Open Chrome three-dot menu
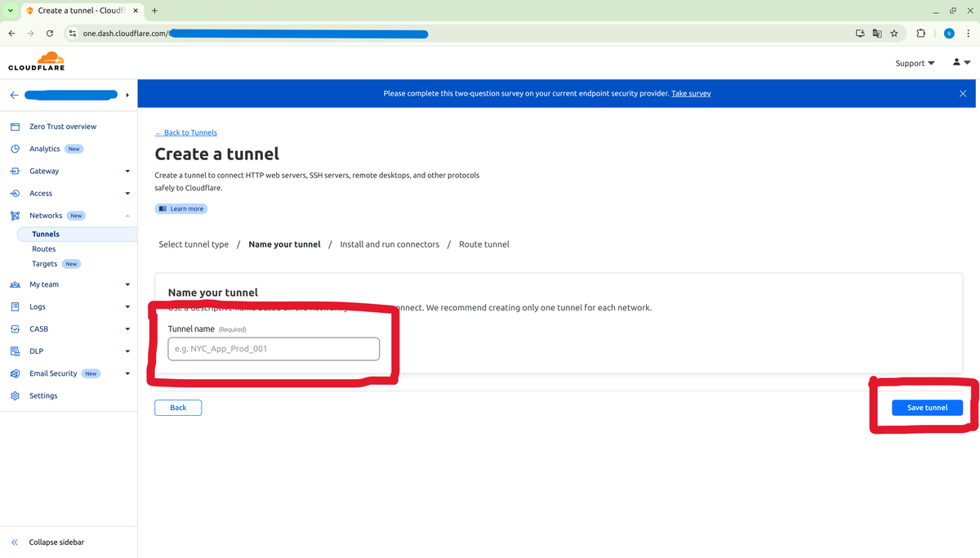The width and height of the screenshot is (980, 558). 968,33
